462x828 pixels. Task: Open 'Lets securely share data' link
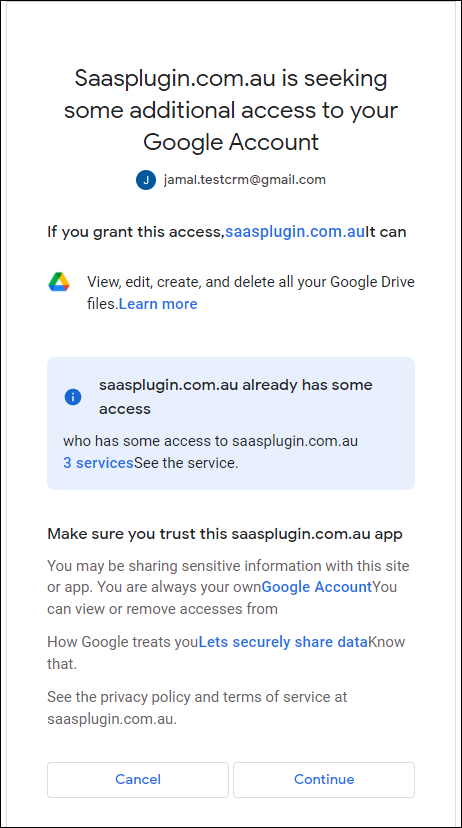(283, 642)
